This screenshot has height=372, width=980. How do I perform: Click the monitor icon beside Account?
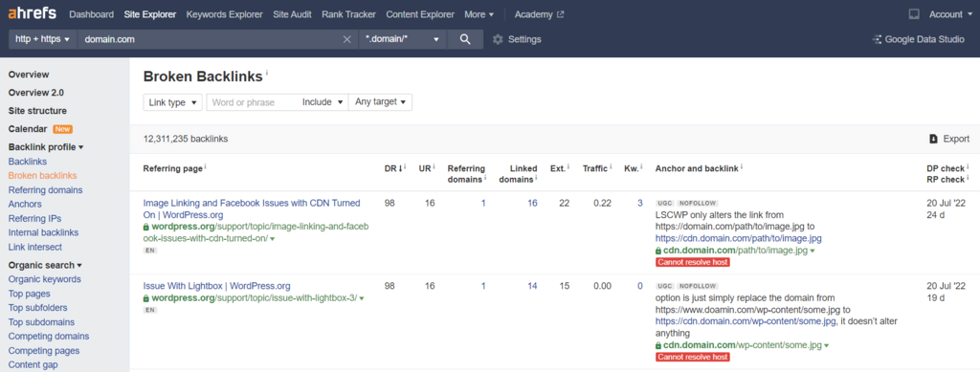tap(914, 13)
